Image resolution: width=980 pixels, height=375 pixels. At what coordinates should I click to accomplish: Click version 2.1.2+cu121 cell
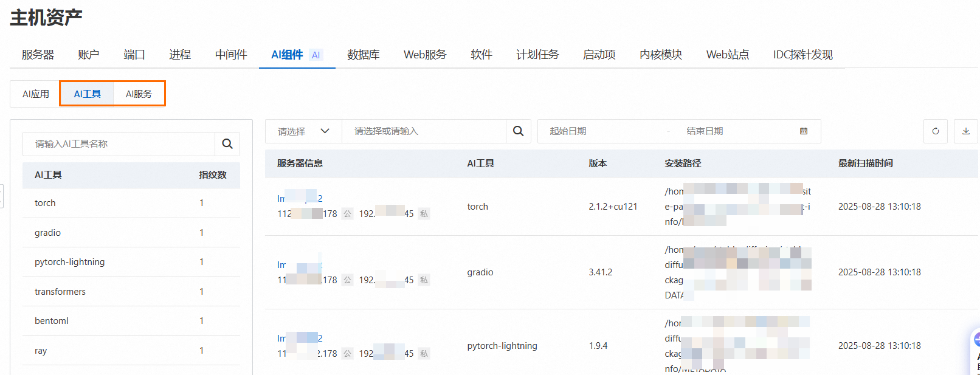pyautogui.click(x=613, y=207)
